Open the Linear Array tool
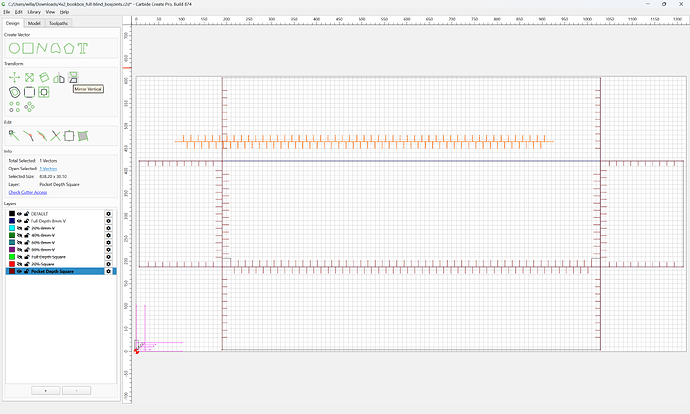This screenshot has width=690, height=414. coord(15,107)
